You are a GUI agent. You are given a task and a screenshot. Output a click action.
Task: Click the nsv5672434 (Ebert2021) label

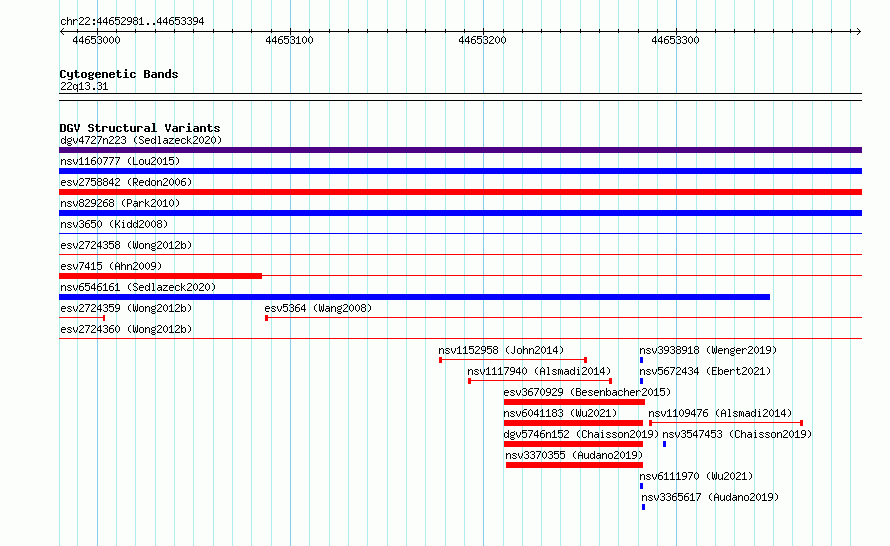click(x=706, y=371)
